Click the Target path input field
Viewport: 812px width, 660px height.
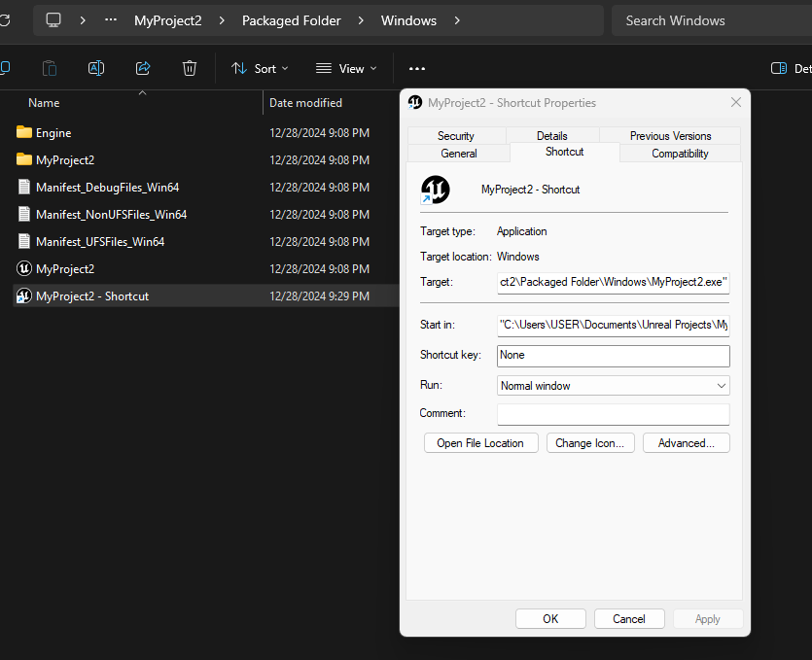coord(613,283)
